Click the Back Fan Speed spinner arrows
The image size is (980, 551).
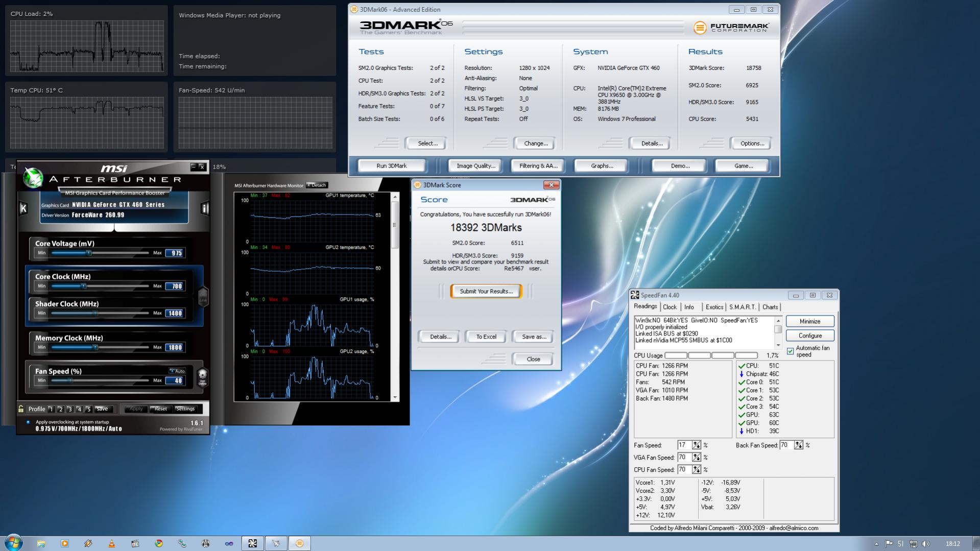pos(798,445)
